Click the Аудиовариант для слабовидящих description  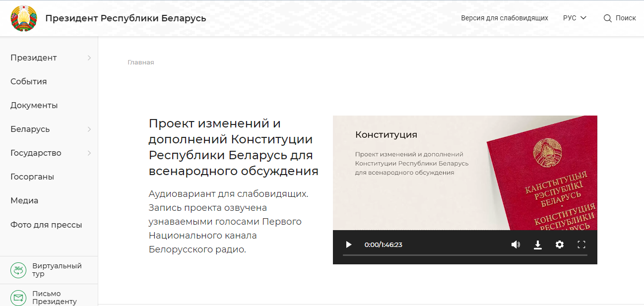229,221
